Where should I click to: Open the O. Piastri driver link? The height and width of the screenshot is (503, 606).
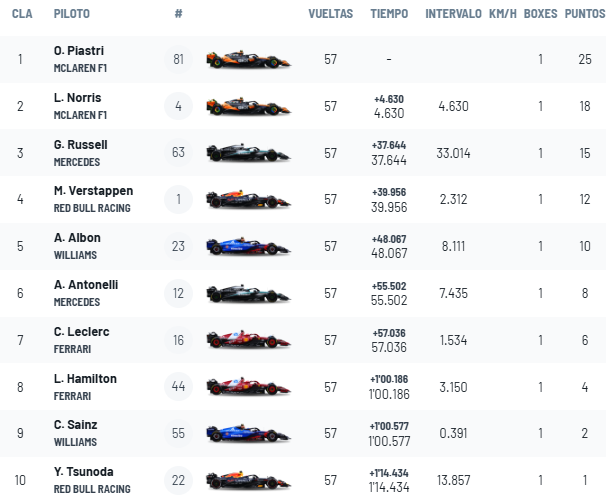point(79,51)
